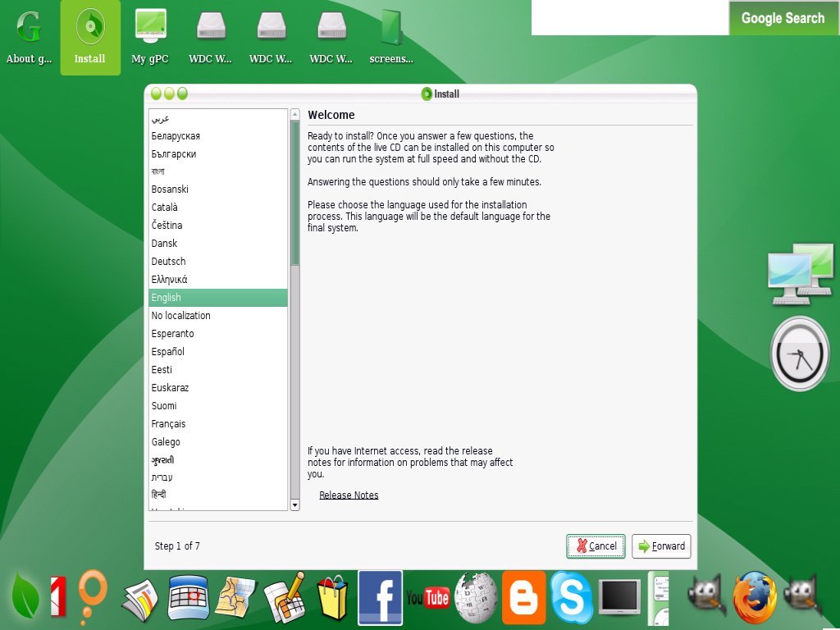Open the orange speech-bubble dock icon

coord(92,596)
